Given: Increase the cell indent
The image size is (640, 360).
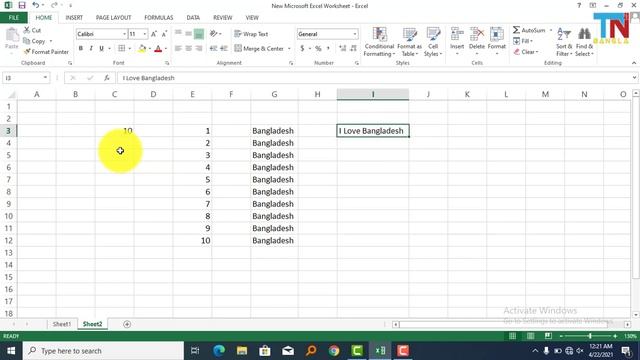Looking at the screenshot, I should pyautogui.click(x=224, y=48).
